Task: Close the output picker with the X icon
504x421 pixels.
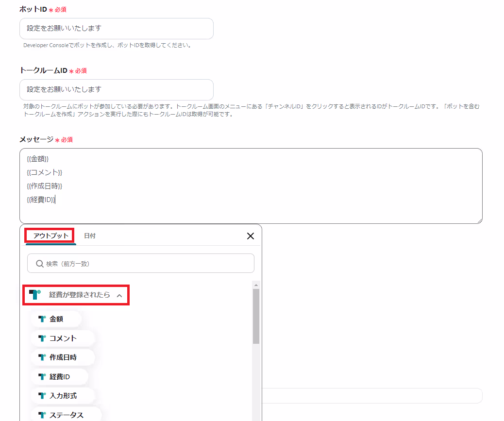Action: (x=251, y=236)
